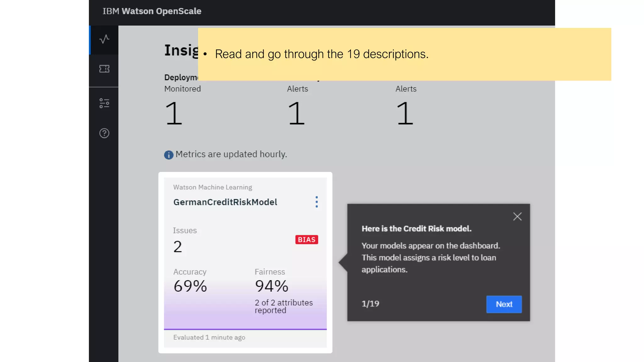The image size is (644, 362).
Task: Click the Deployments Monitored count
Action: (174, 113)
